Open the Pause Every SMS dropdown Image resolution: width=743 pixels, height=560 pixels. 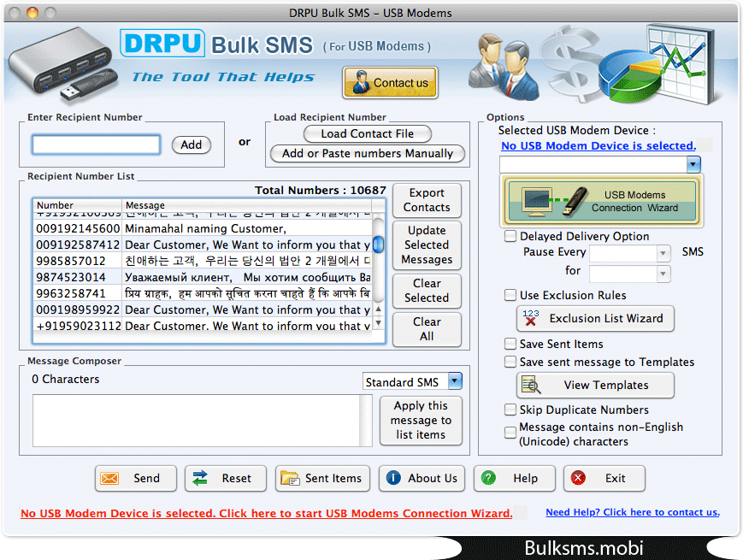tap(663, 253)
